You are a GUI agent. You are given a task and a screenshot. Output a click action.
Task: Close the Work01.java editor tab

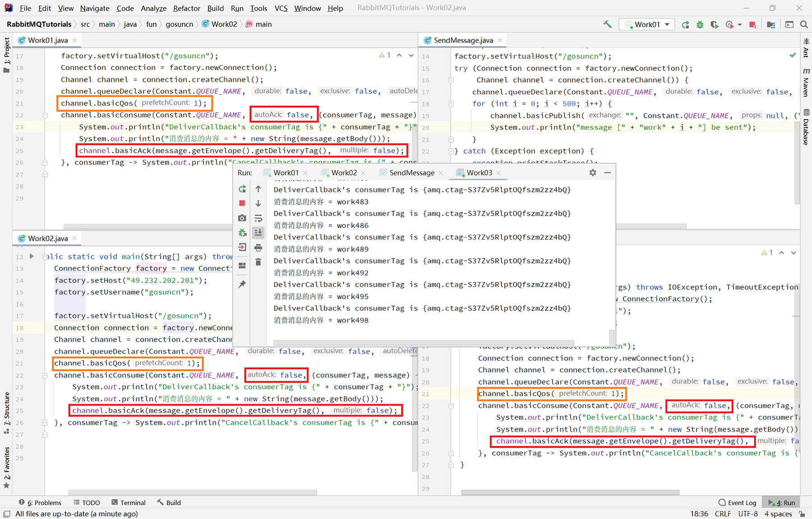[74, 40]
